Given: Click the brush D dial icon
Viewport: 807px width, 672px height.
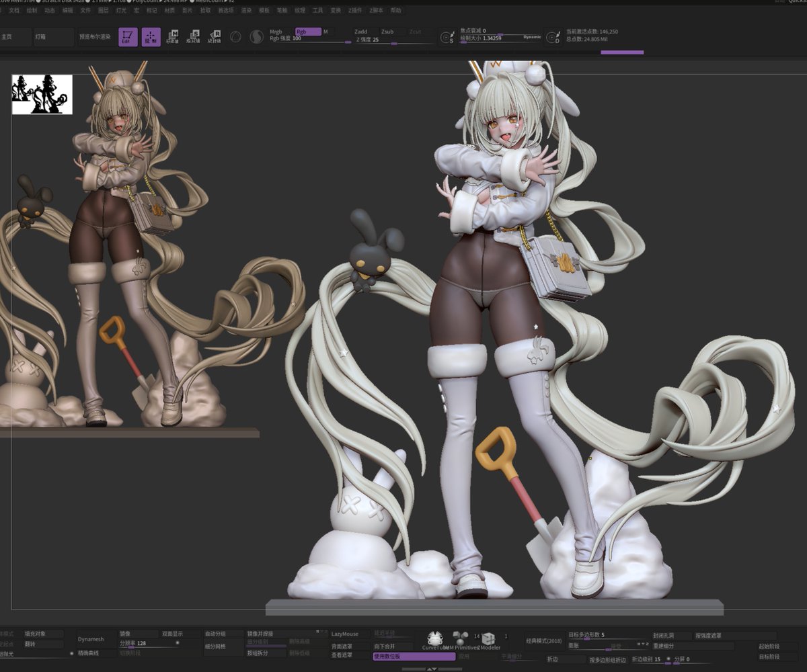Looking at the screenshot, I should [x=552, y=38].
